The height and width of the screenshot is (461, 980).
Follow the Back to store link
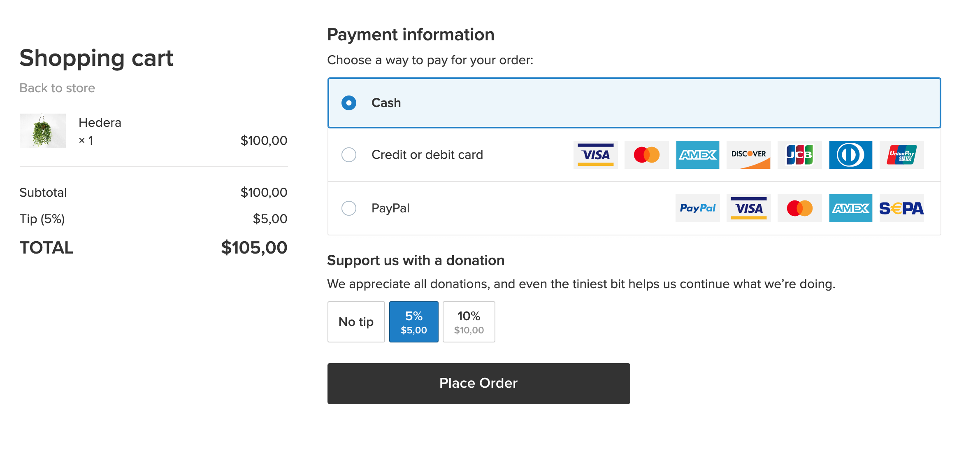click(x=57, y=88)
